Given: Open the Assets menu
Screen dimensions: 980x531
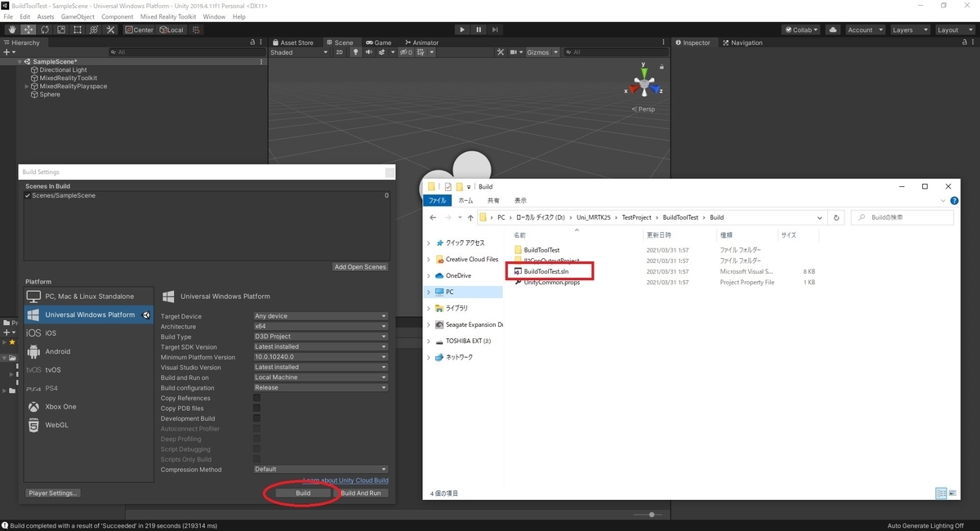Looking at the screenshot, I should tap(46, 16).
